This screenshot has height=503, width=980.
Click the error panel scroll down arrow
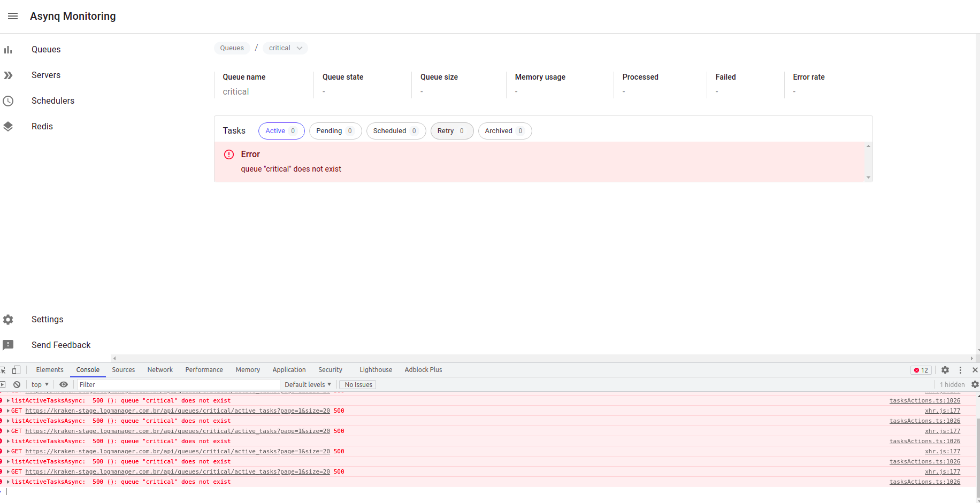click(868, 177)
